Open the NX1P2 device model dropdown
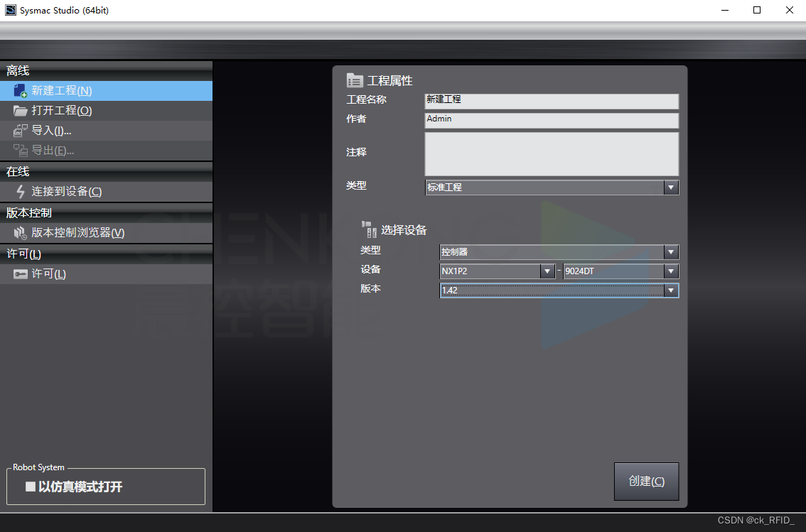The height and width of the screenshot is (532, 806). 547,271
